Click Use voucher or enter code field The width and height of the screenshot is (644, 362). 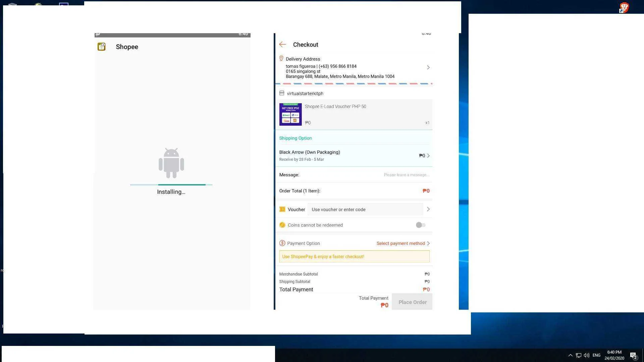coord(365,209)
